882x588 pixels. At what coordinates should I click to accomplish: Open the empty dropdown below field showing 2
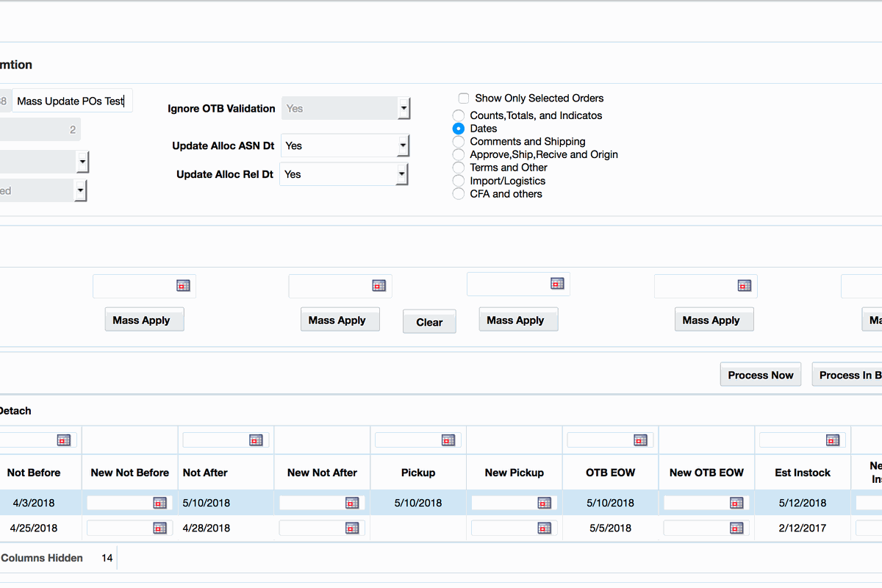(82, 162)
